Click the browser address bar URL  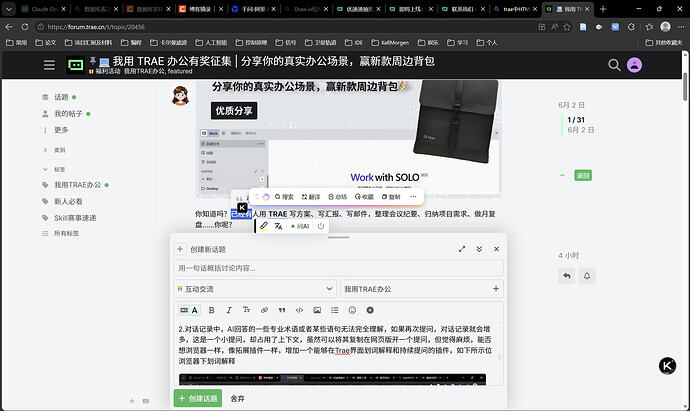pyautogui.click(x=96, y=27)
